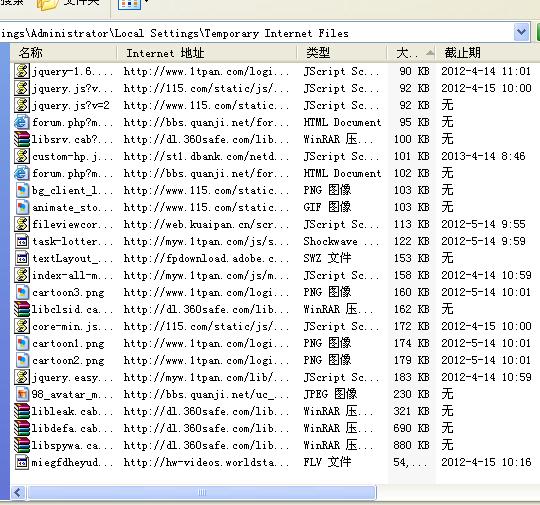The image size is (540, 505).
Task: Select the libdefa.cab file name
Action: click(72, 428)
